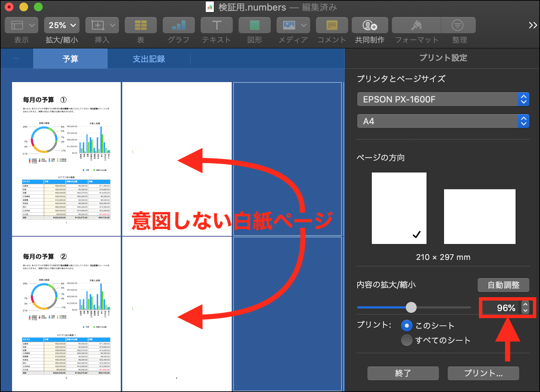Open the 25% zoom dropdown
The height and width of the screenshot is (392, 540).
coord(62,25)
